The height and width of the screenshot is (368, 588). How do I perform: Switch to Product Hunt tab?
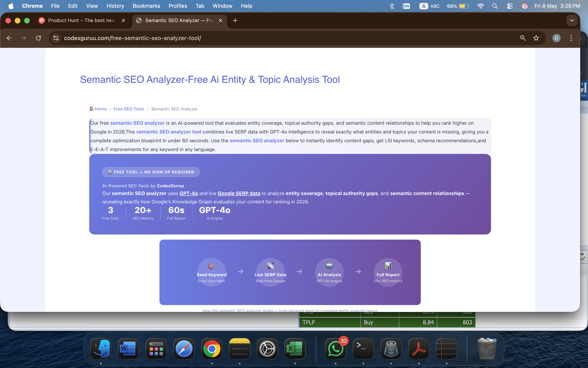[81, 20]
